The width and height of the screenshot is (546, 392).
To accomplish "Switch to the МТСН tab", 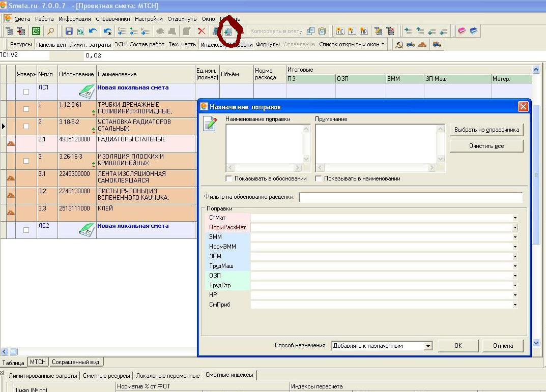I will [38, 362].
